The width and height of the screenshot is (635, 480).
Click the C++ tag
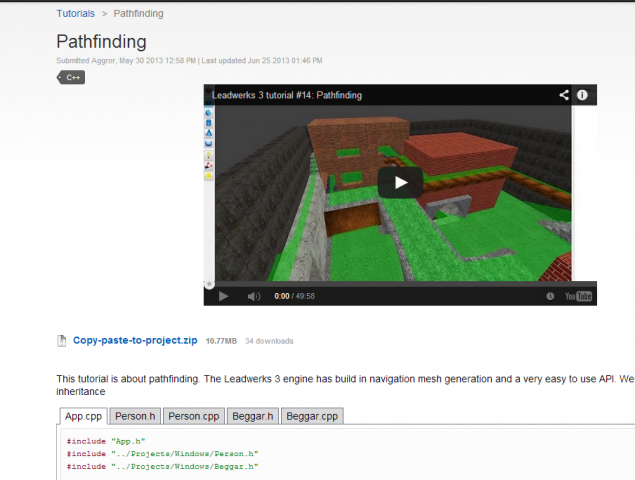click(71, 77)
